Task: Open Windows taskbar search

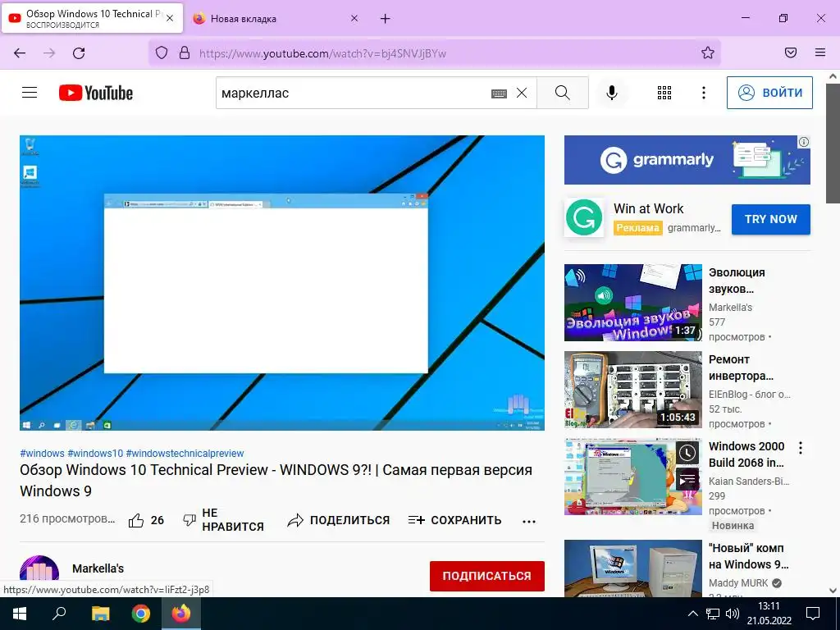Action: coord(59,614)
